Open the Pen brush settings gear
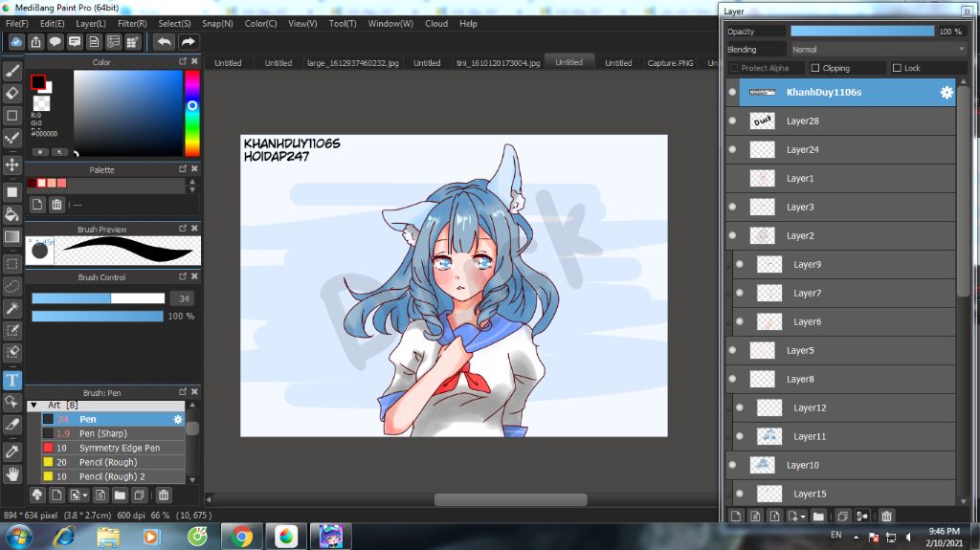Image resolution: width=980 pixels, height=550 pixels. 178,419
